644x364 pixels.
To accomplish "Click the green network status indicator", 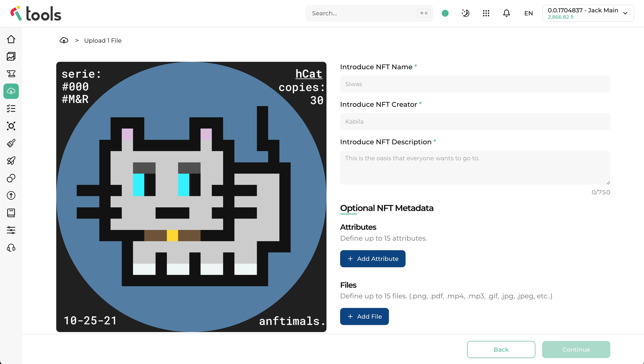I will coord(445,13).
